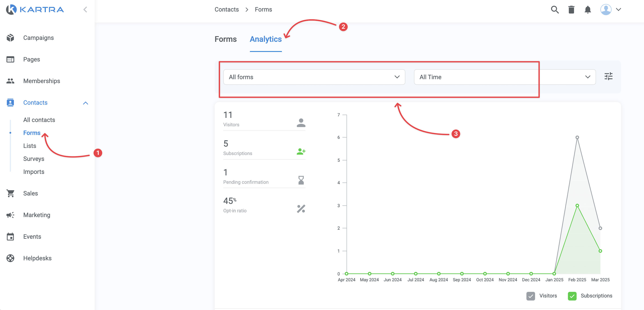Open the trash bin icon
644x310 pixels.
point(571,9)
